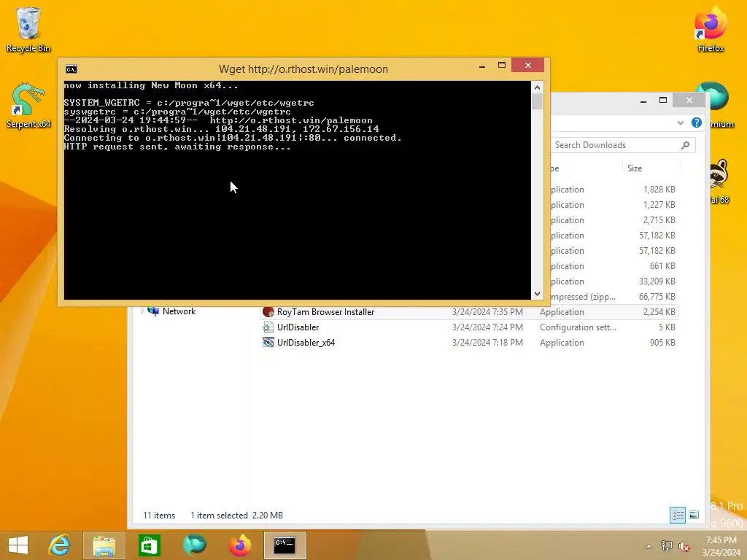Switch Explorer to large icons view
747x560 pixels.
694,515
